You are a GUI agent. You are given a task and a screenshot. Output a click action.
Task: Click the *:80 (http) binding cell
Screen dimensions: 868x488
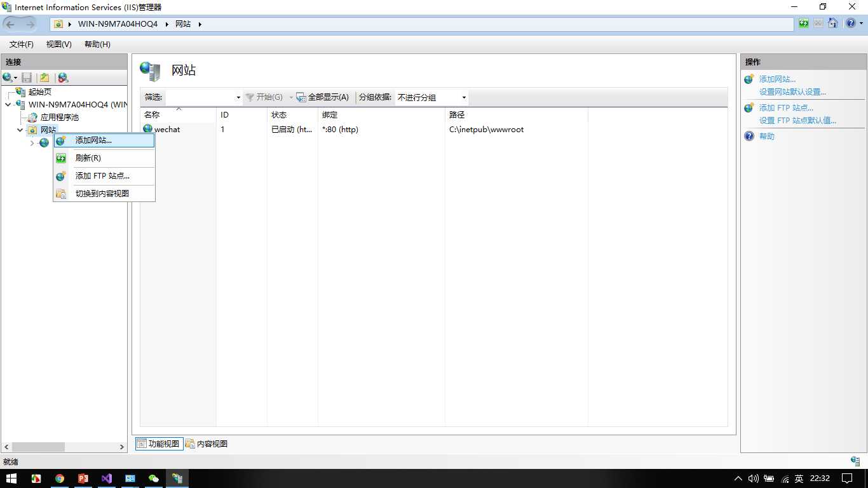tap(340, 130)
